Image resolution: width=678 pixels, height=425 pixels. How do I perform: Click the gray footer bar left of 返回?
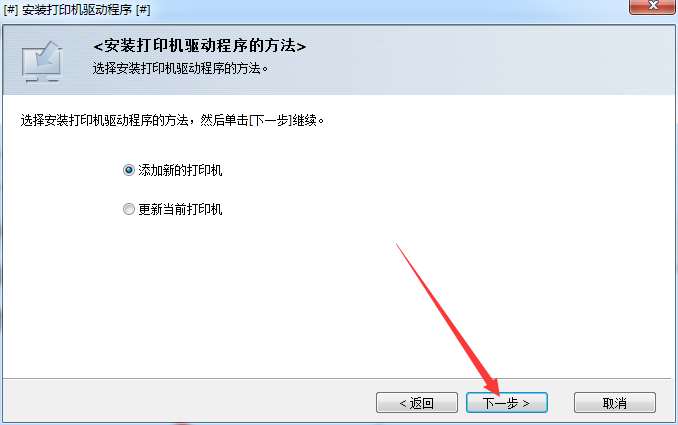(188, 402)
